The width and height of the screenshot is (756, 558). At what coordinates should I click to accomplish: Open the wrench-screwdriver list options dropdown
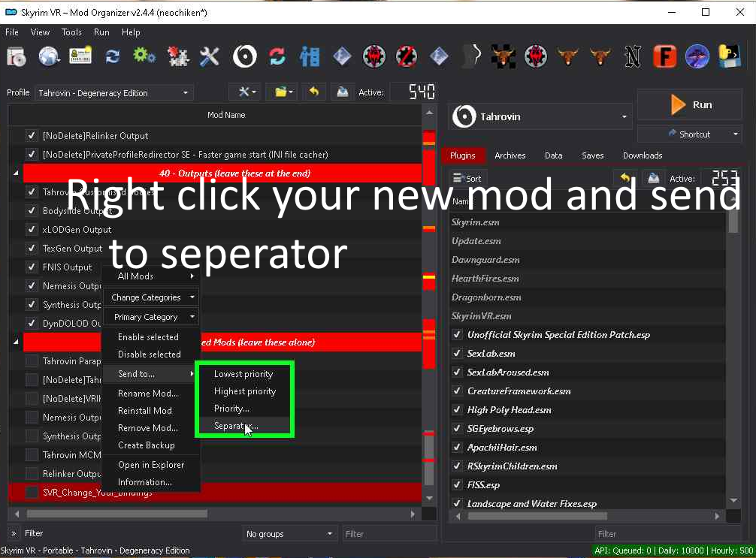tap(245, 92)
